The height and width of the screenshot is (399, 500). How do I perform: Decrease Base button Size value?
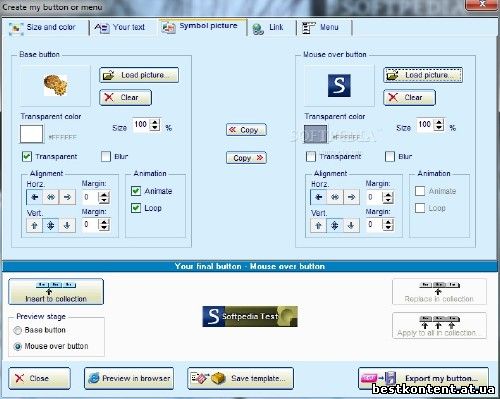click(155, 128)
